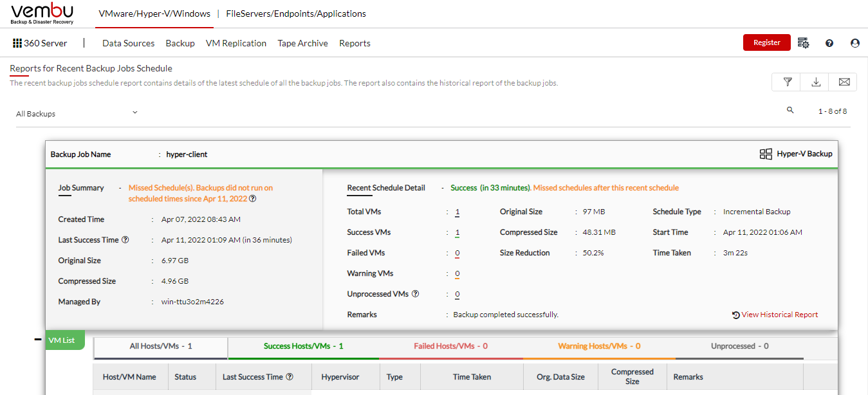Click the Incremental Backup schedule type value
The image size is (868, 395).
(757, 212)
